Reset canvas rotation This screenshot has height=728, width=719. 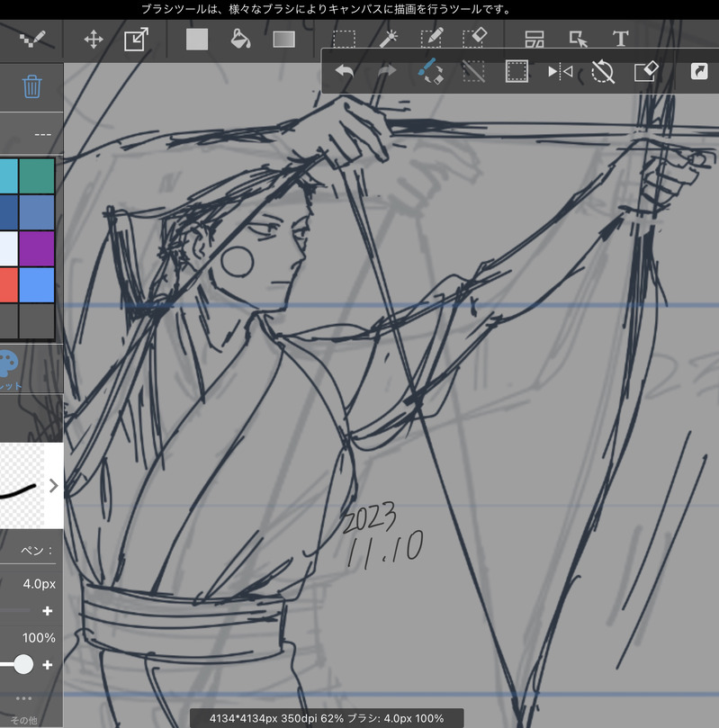(603, 72)
